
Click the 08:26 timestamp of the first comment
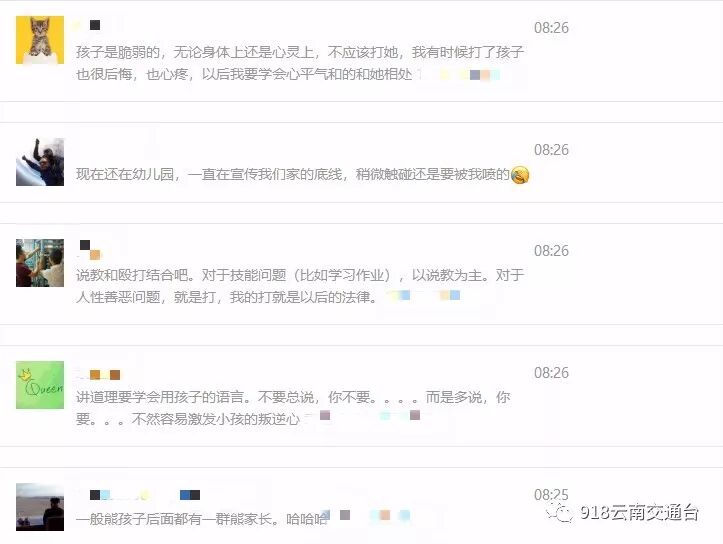(x=551, y=28)
